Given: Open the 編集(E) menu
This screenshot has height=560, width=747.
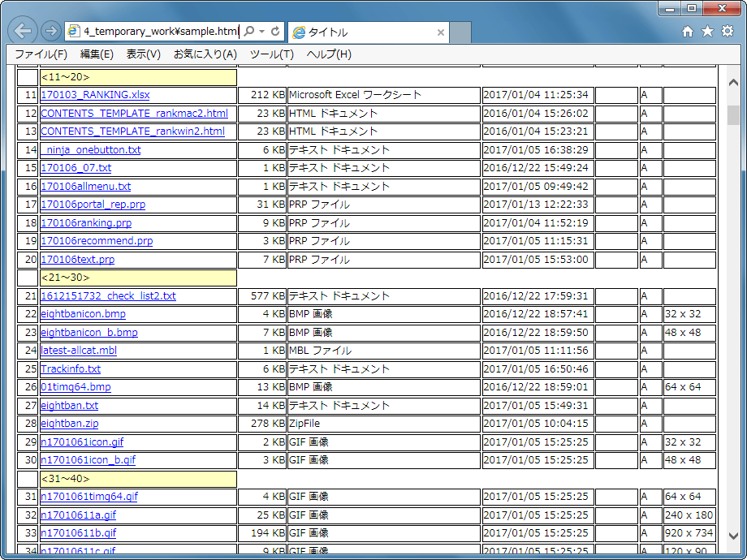Looking at the screenshot, I should [x=97, y=54].
